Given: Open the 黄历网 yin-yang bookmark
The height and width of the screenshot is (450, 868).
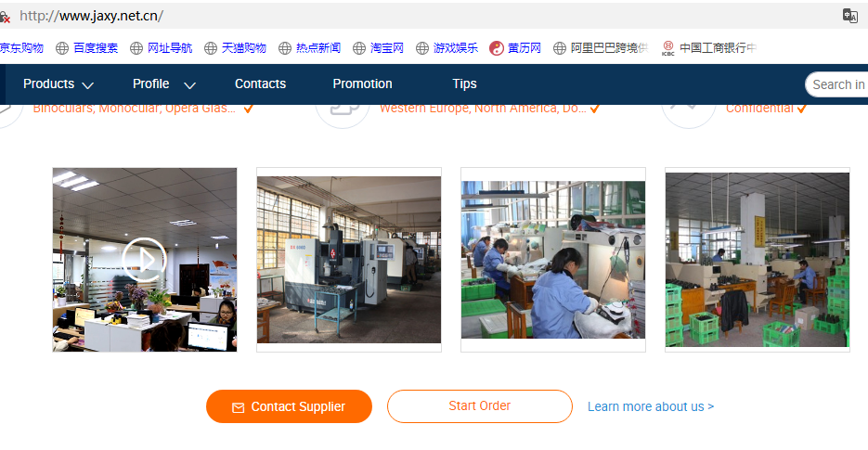Looking at the screenshot, I should tap(515, 48).
